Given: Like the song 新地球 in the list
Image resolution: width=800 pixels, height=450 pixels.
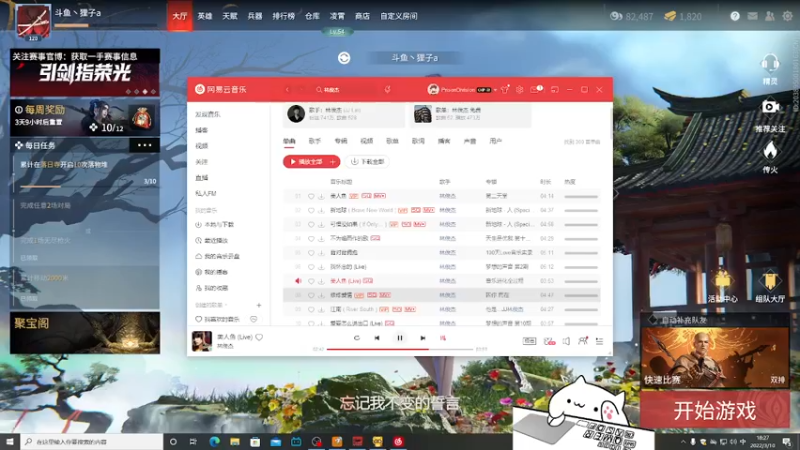Looking at the screenshot, I should tap(311, 210).
